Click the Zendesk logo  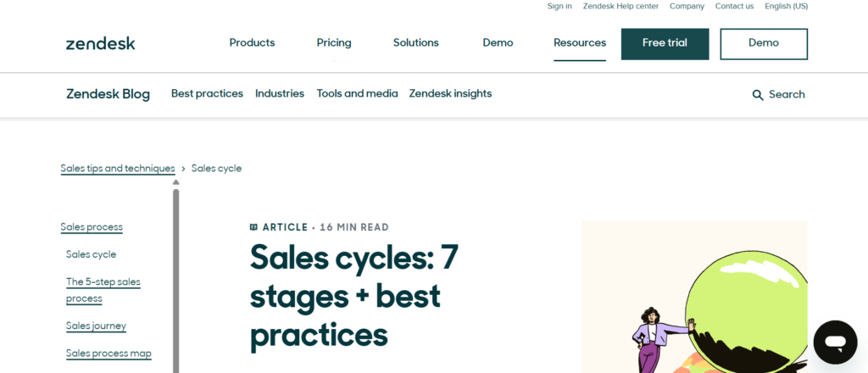point(100,43)
